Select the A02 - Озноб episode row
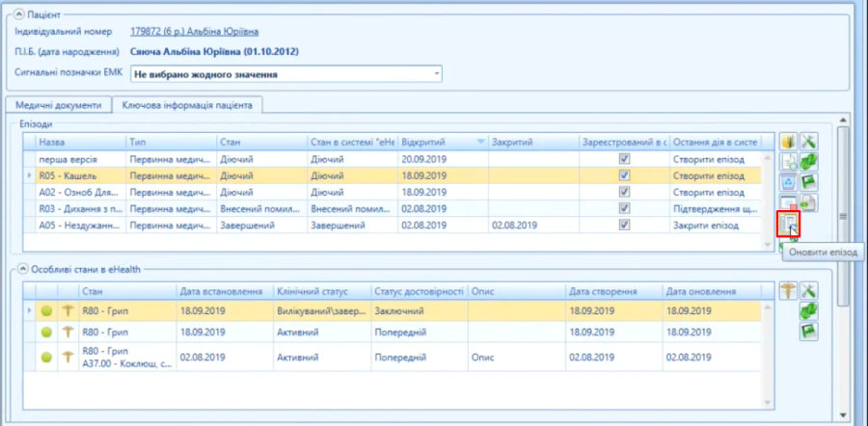 pyautogui.click(x=393, y=193)
